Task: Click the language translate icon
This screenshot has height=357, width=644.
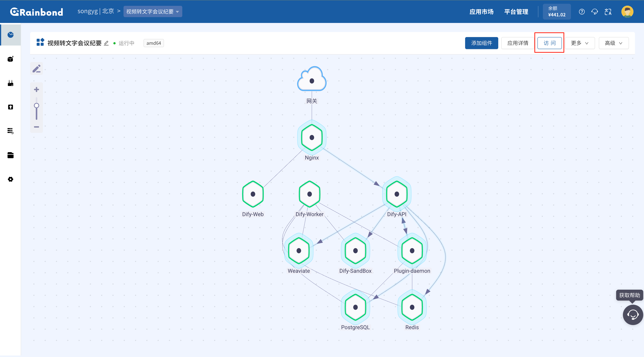Action: 608,12
